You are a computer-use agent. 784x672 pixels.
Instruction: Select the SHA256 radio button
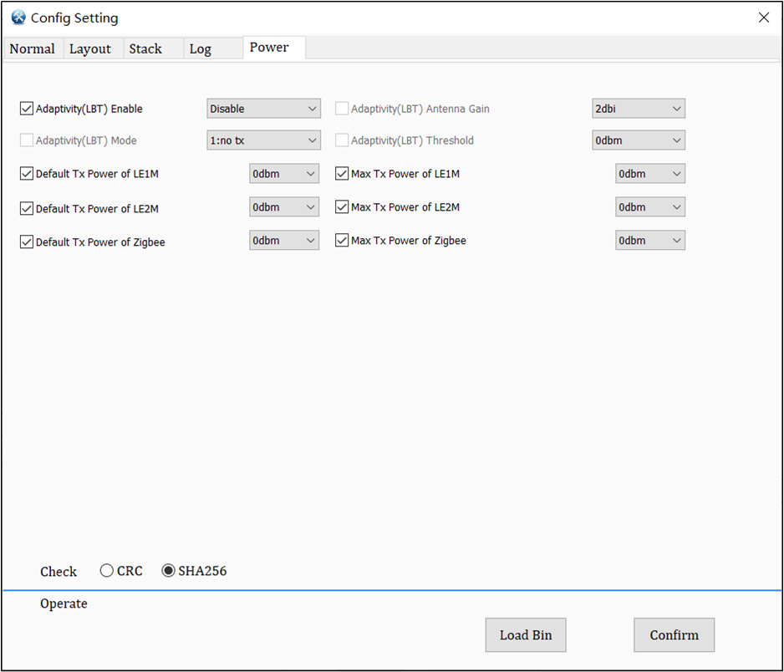click(167, 570)
